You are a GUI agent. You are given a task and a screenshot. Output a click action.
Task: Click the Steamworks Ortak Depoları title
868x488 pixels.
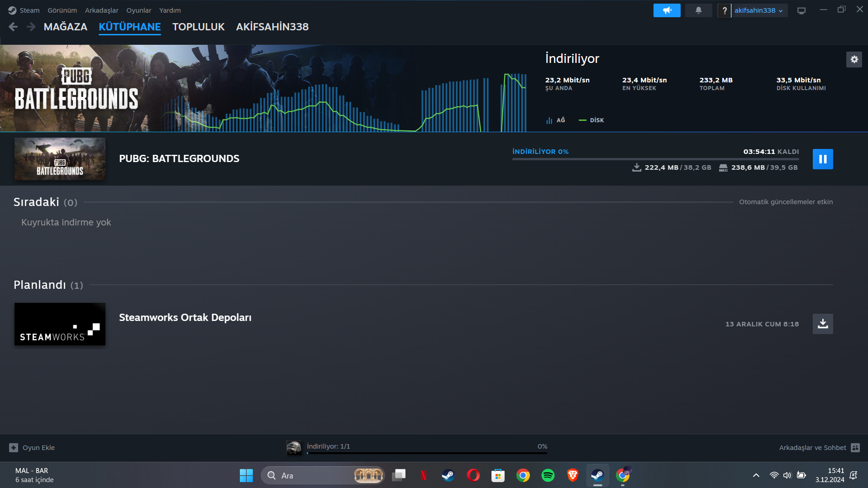point(186,318)
